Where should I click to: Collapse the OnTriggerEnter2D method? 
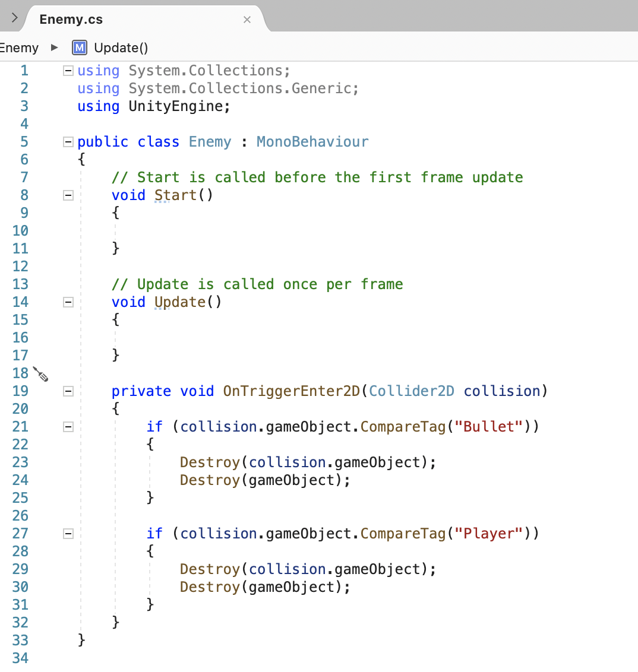[x=68, y=391]
